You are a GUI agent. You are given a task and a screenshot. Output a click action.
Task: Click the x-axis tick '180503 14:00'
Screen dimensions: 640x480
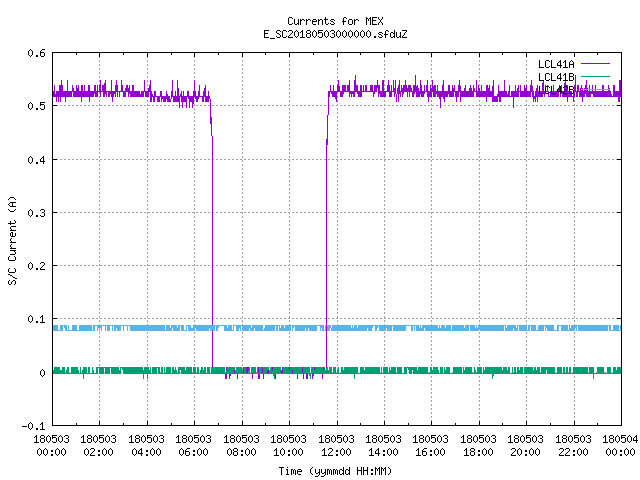[x=384, y=445]
